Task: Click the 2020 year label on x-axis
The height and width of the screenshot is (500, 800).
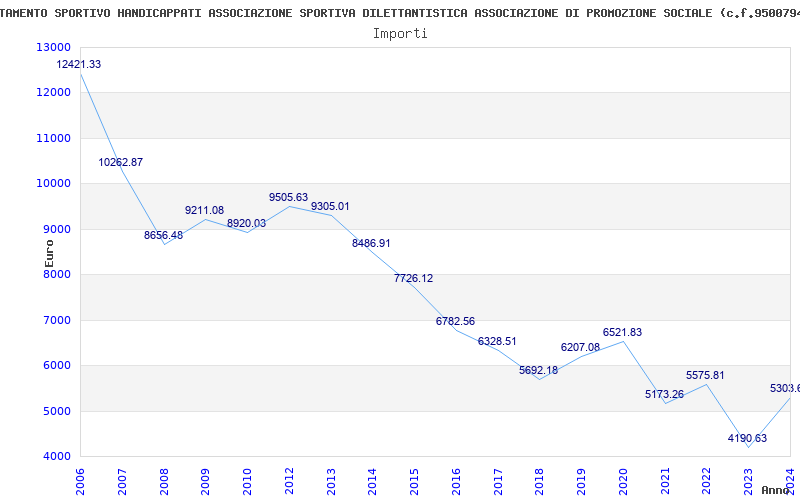Action: click(623, 482)
